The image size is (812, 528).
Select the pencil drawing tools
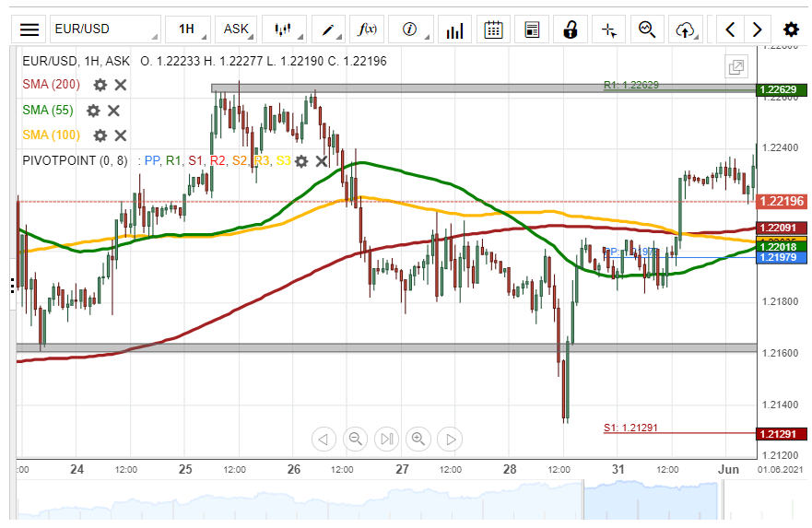(330, 29)
